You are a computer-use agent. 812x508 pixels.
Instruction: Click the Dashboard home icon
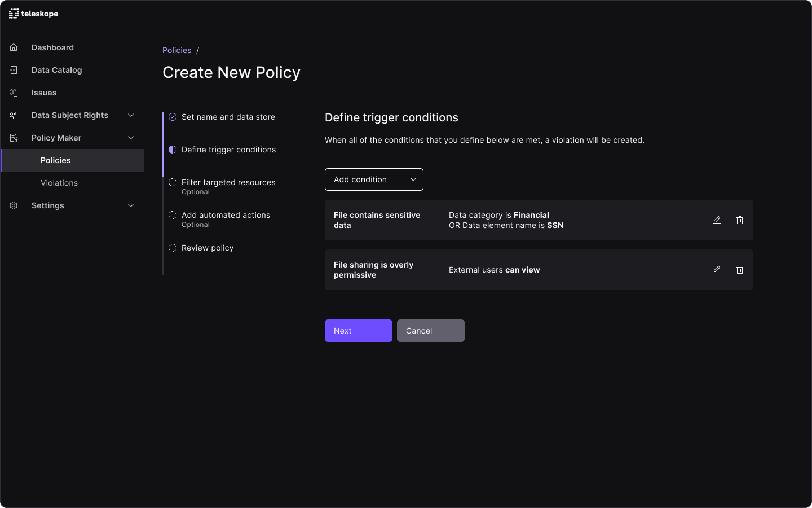pyautogui.click(x=14, y=47)
